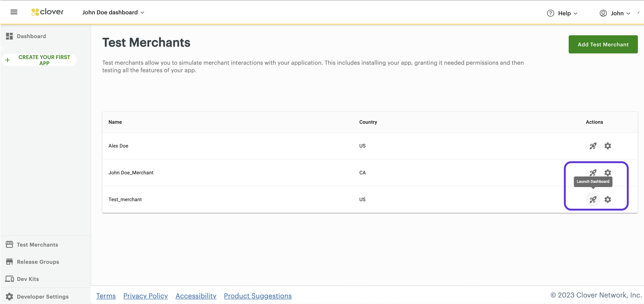Go to Dashboard in sidebar
This screenshot has width=644, height=304.
point(31,36)
